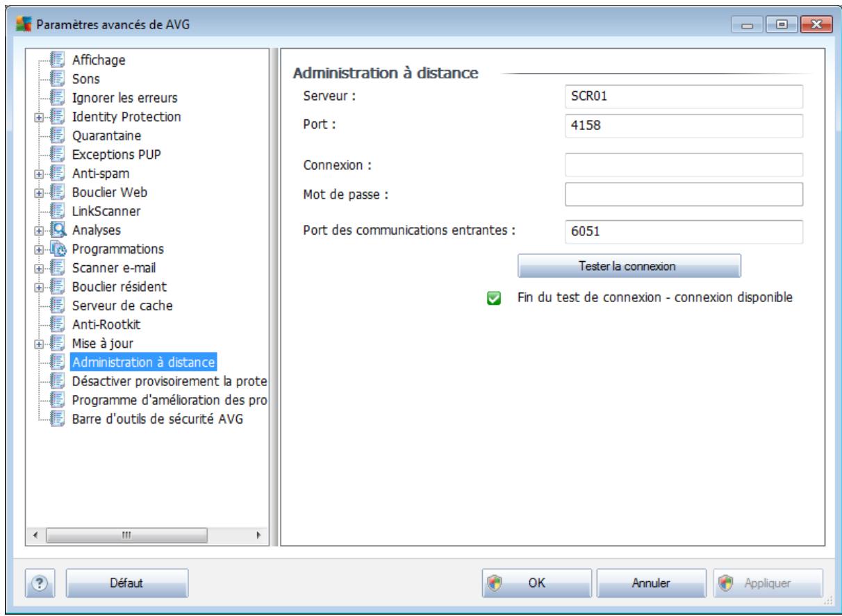This screenshot has height=616, width=842.
Task: Select Affichage in the settings tree
Action: [x=99, y=60]
